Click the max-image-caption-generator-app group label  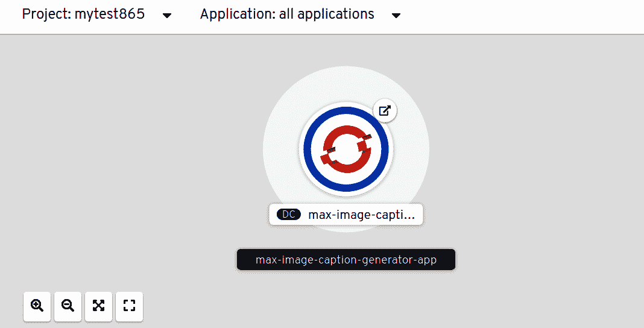click(346, 260)
